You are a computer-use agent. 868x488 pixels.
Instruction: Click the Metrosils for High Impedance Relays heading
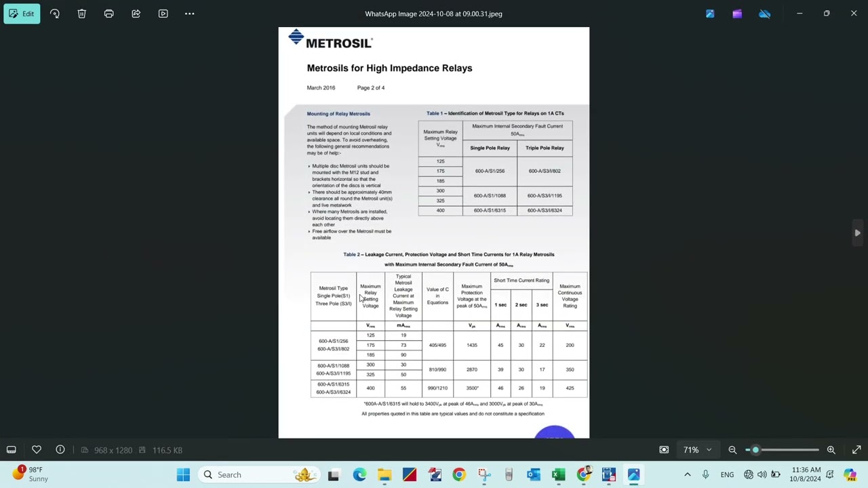coord(389,68)
